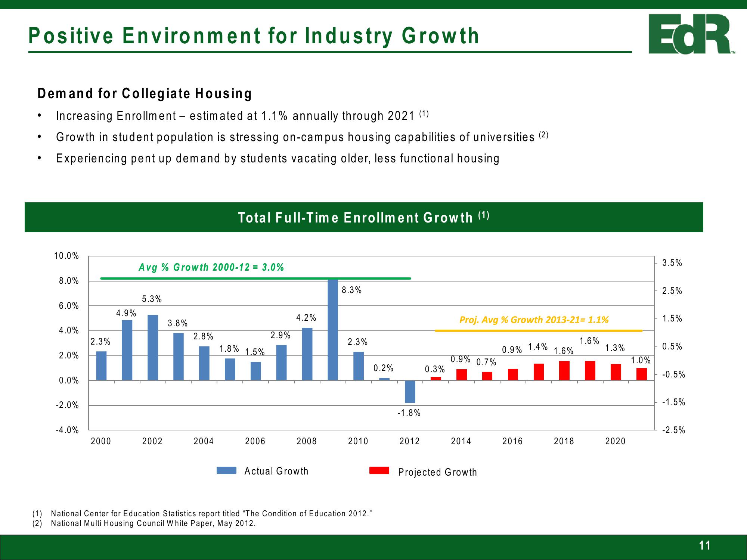
Task: Click the 8.3% data label
Action: 352,290
